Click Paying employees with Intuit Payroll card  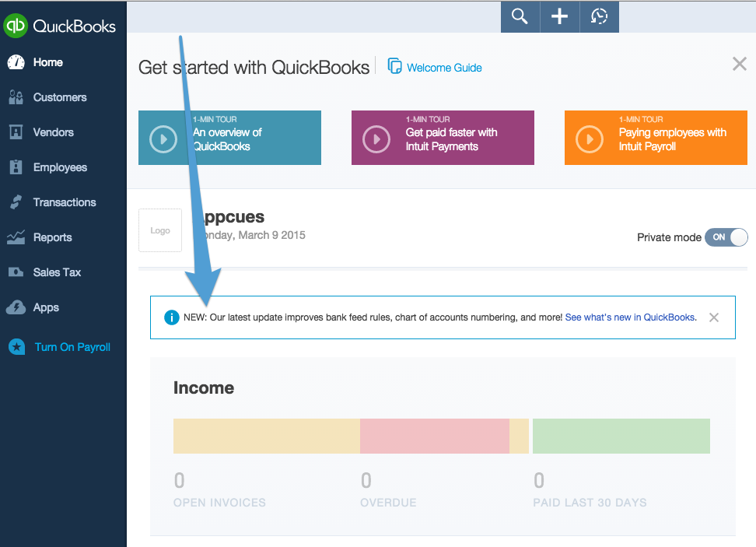tap(656, 138)
